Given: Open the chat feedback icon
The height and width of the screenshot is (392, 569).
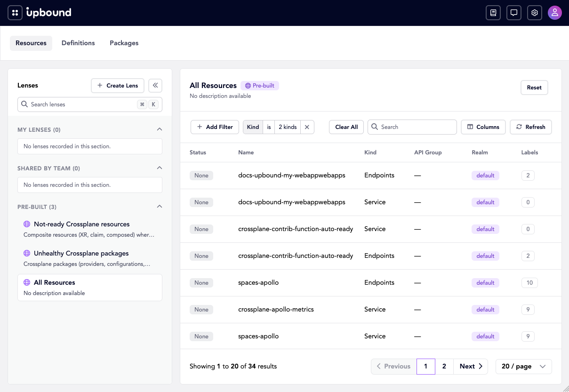Looking at the screenshot, I should [514, 13].
